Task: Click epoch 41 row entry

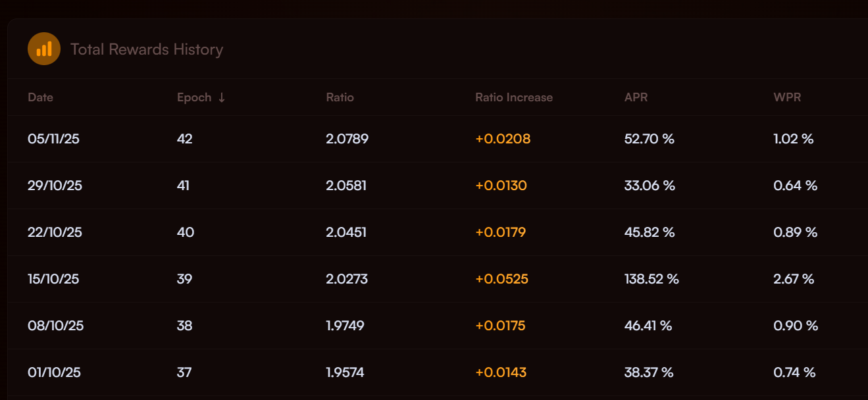Action: [183, 186]
